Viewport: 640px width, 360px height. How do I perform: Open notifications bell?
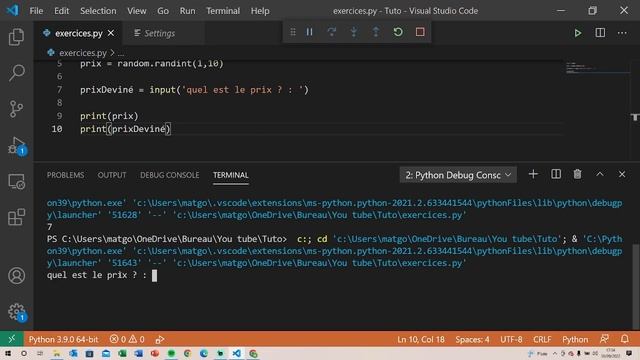click(x=624, y=339)
